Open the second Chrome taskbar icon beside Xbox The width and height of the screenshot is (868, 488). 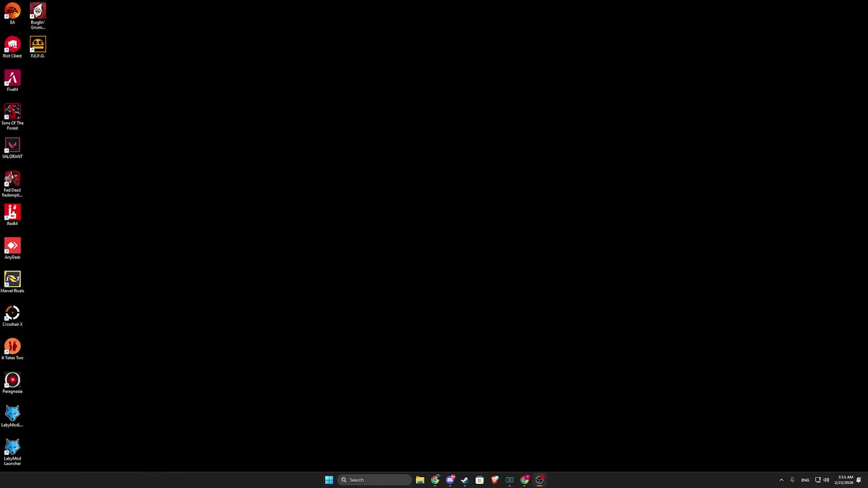[524, 480]
